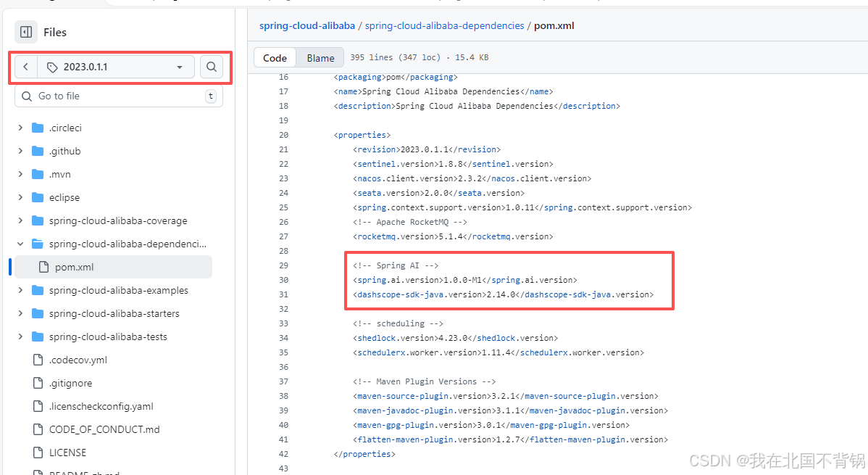868x475 pixels.
Task: Click the spring-cloud-alibaba-coverage folder icon
Action: tap(38, 220)
